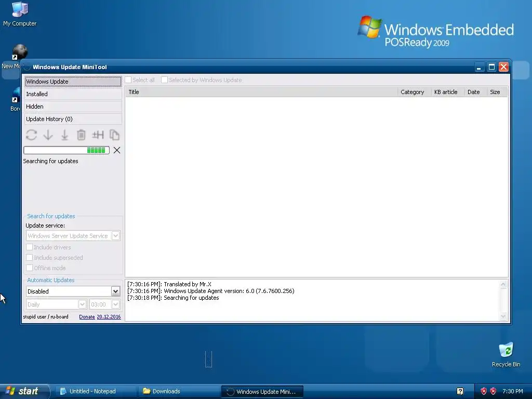Viewport: 532px width, 399px height.
Task: Click the help question mark tray icon
Action: tap(460, 391)
